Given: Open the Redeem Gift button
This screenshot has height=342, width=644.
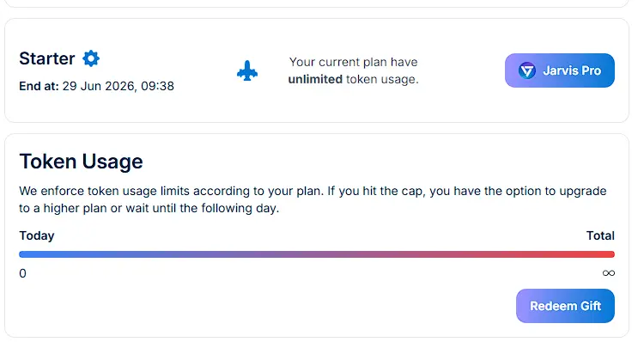Looking at the screenshot, I should (x=565, y=306).
